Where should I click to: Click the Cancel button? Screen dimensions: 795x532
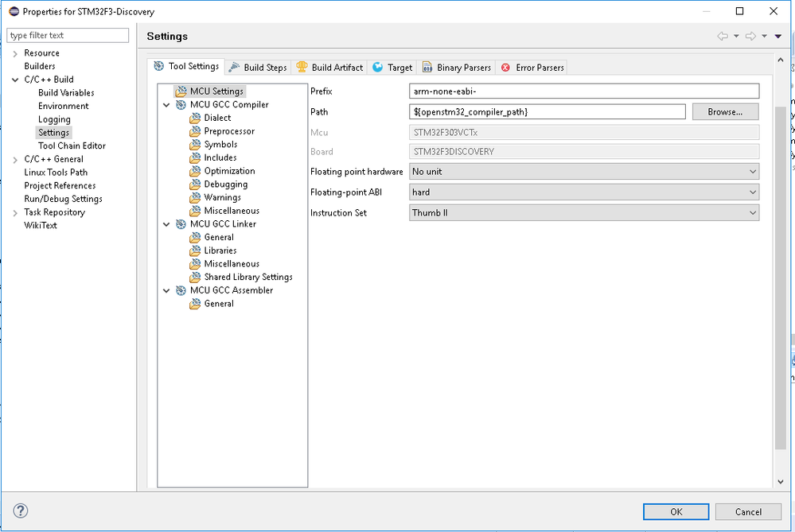748,512
